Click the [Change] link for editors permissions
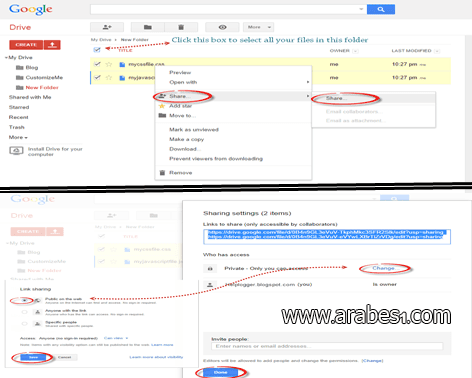Screen dimensions: 472x378 pos(373,361)
